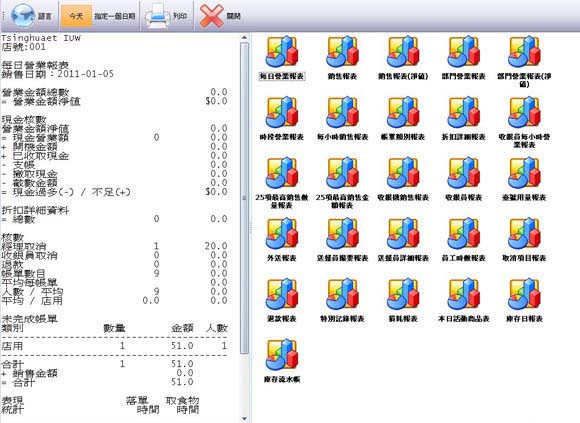Image resolution: width=580 pixels, height=423 pixels.
Task: Click the report pane scrollbar up arrow
Action: point(244,37)
